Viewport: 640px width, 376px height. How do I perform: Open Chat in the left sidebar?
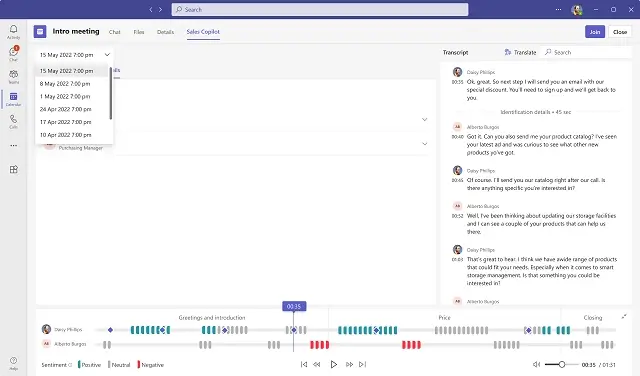tap(13, 53)
